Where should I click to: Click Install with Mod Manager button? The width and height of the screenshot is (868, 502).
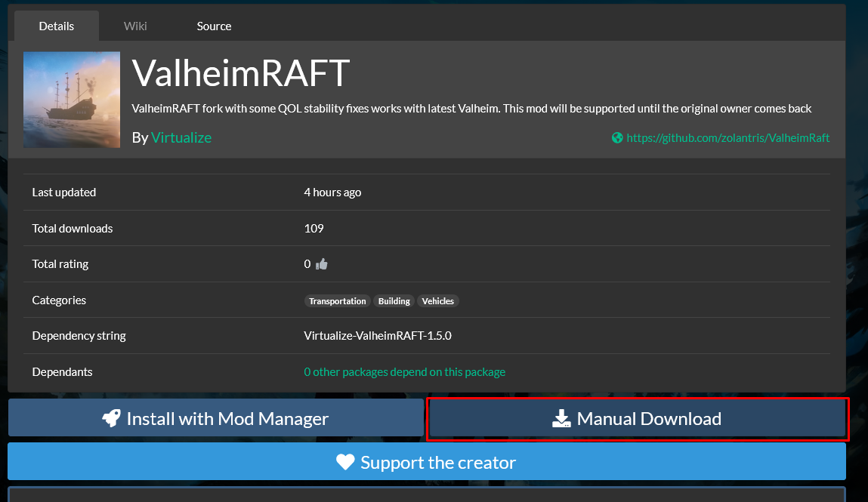point(216,418)
